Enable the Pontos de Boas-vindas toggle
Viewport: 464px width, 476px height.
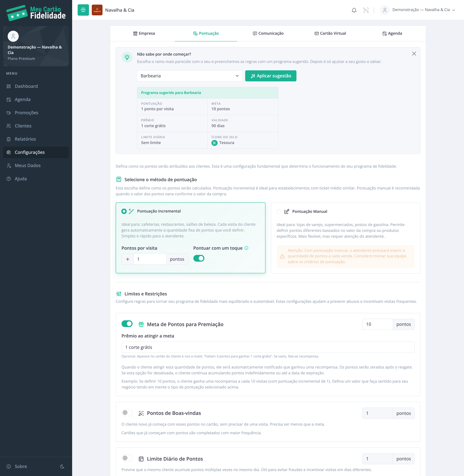pos(127,413)
